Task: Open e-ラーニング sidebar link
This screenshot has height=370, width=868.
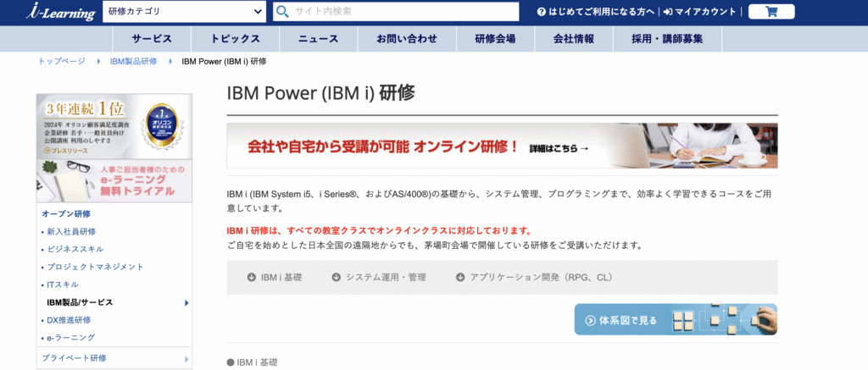Action: point(71,337)
